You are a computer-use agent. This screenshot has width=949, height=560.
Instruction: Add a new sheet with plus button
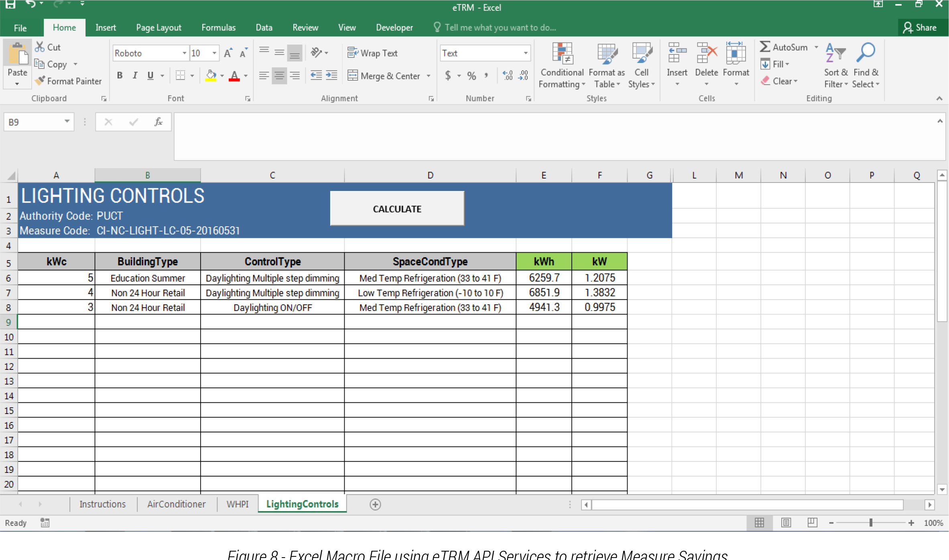click(375, 504)
